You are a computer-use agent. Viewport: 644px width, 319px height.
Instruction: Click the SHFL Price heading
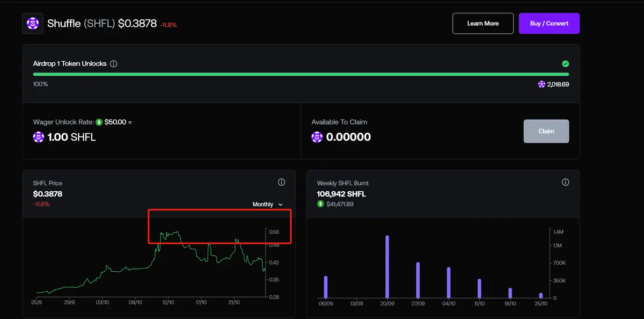(x=48, y=183)
